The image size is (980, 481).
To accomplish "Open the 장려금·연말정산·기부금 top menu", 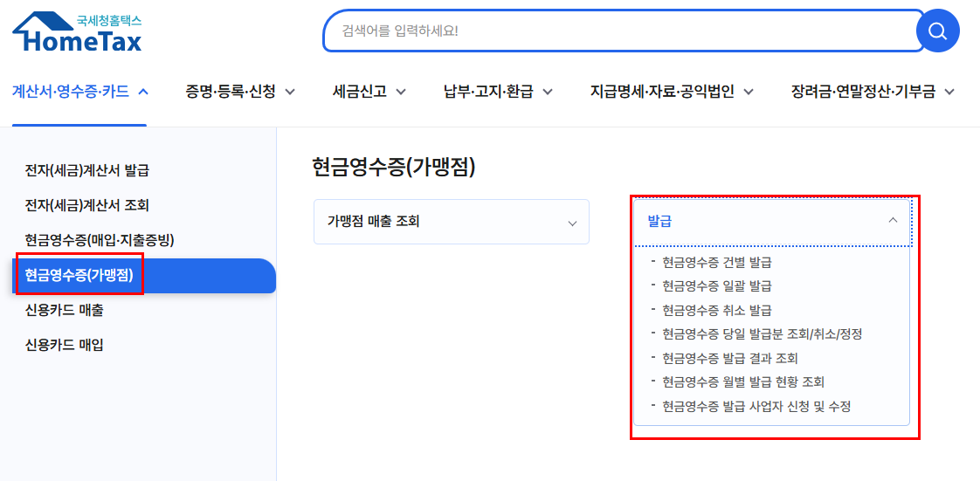I will (x=873, y=92).
